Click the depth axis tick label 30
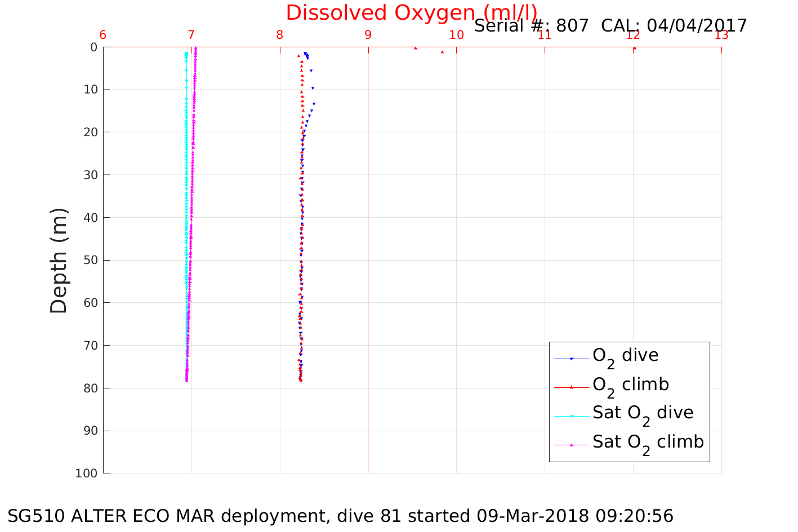 pyautogui.click(x=90, y=175)
